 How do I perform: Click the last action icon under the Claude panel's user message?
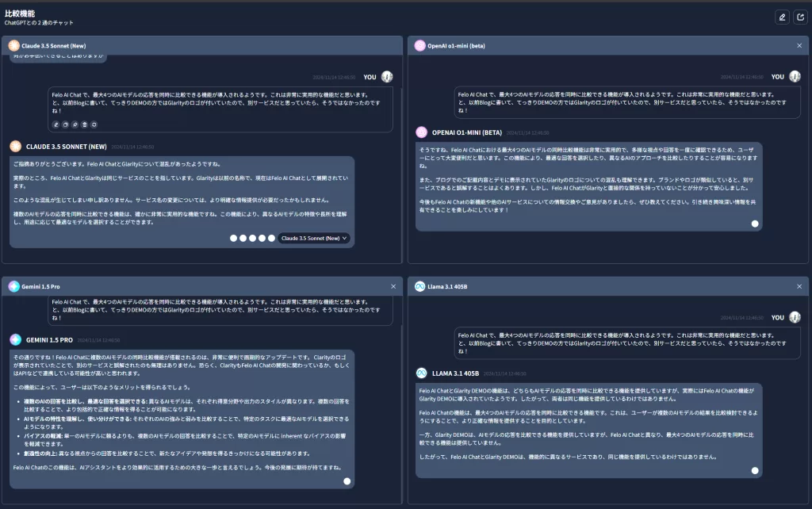point(94,124)
